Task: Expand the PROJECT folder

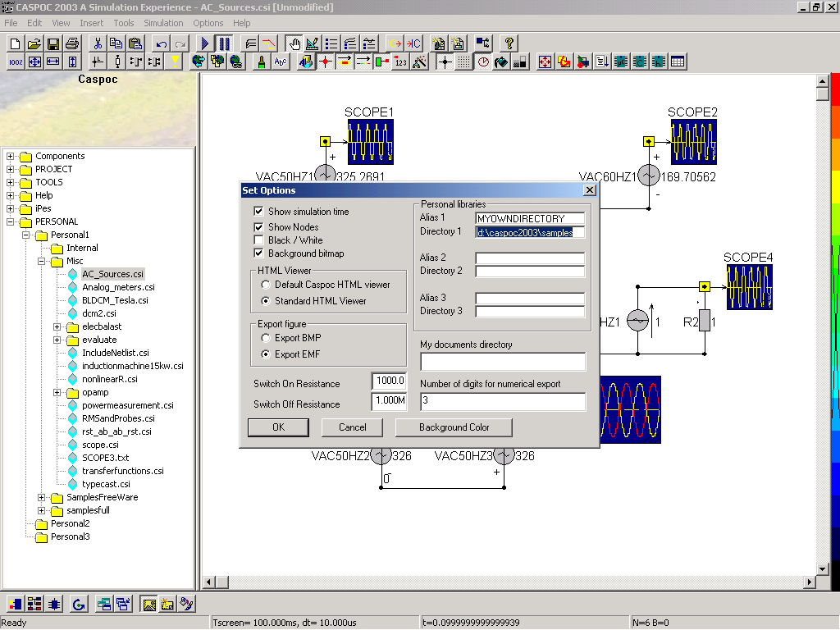Action: (x=10, y=169)
